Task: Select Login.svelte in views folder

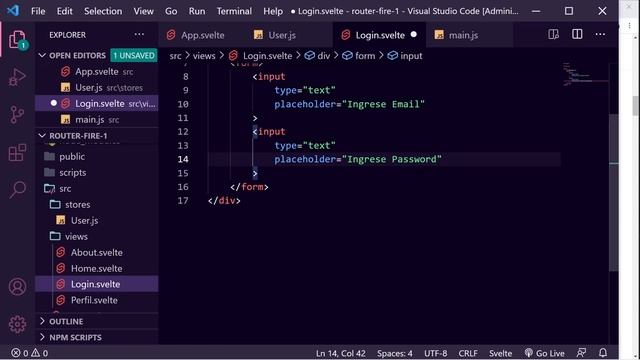Action: [x=97, y=284]
